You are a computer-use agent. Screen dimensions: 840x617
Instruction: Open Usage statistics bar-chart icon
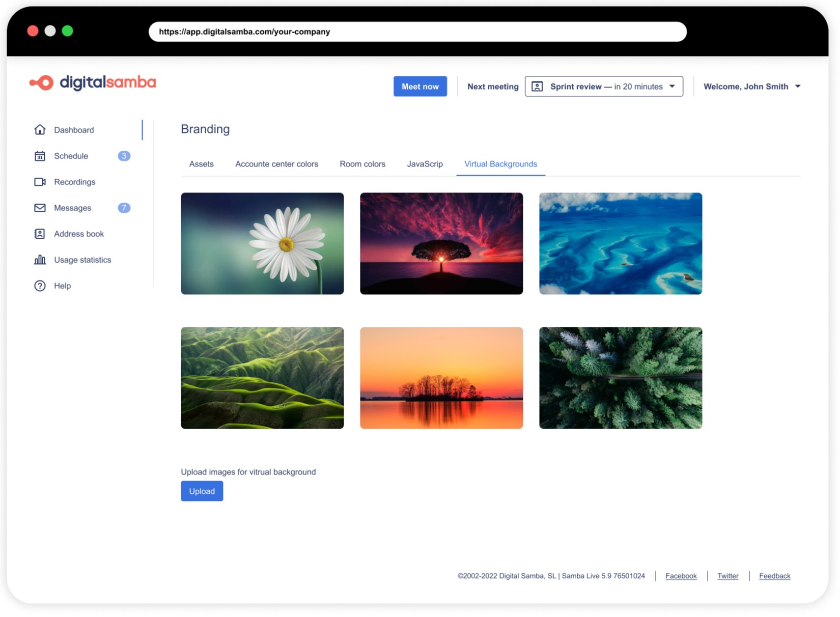coord(40,260)
